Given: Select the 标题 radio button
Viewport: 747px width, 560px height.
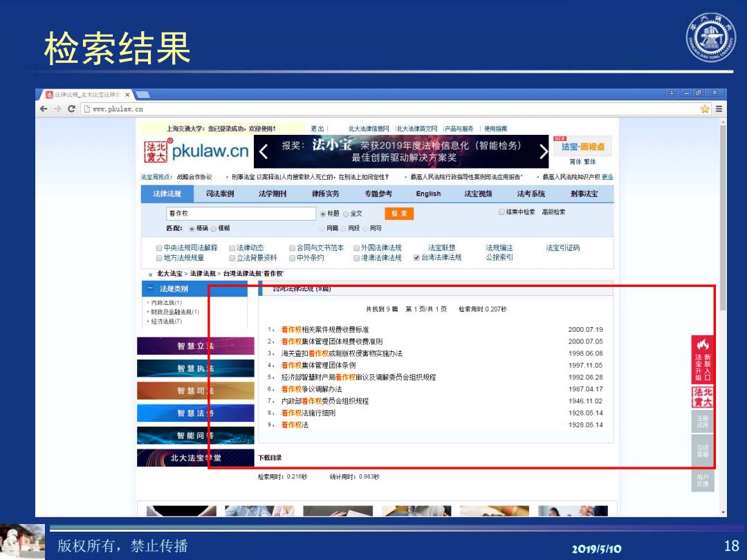Looking at the screenshot, I should click(x=323, y=214).
